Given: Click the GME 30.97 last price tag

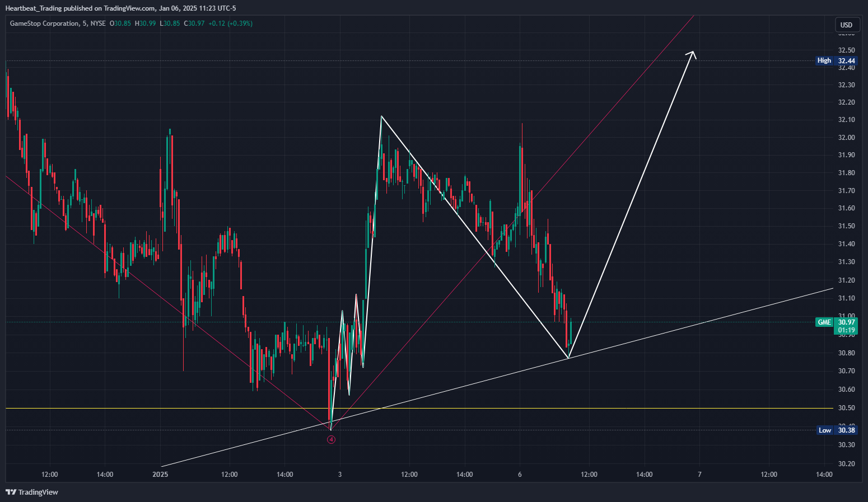Looking at the screenshot, I should pyautogui.click(x=836, y=322).
